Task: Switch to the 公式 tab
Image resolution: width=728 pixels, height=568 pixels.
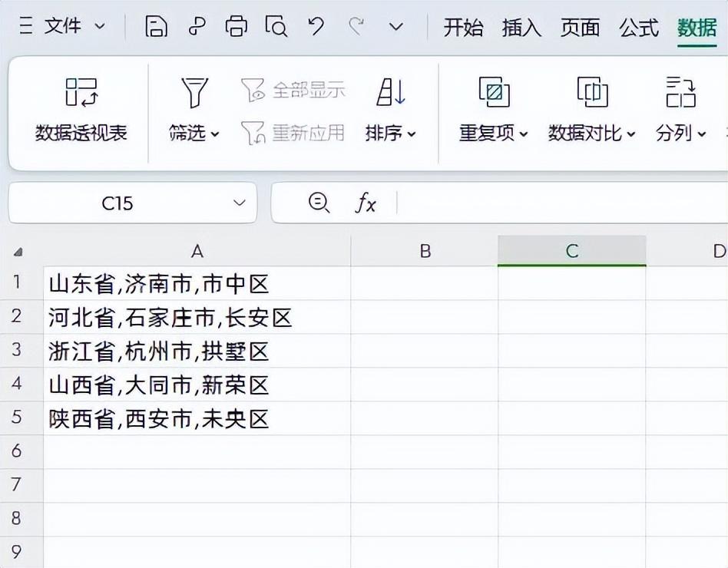Action: tap(639, 28)
